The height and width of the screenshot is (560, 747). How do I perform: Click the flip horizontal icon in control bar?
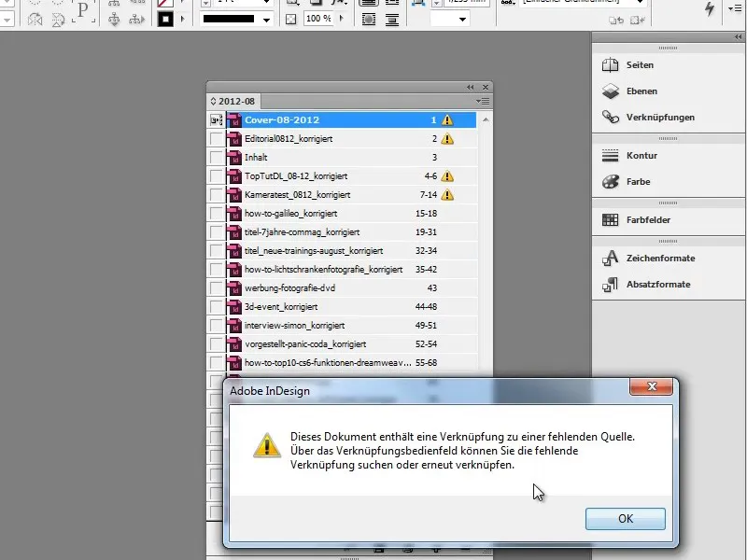tap(35, 19)
